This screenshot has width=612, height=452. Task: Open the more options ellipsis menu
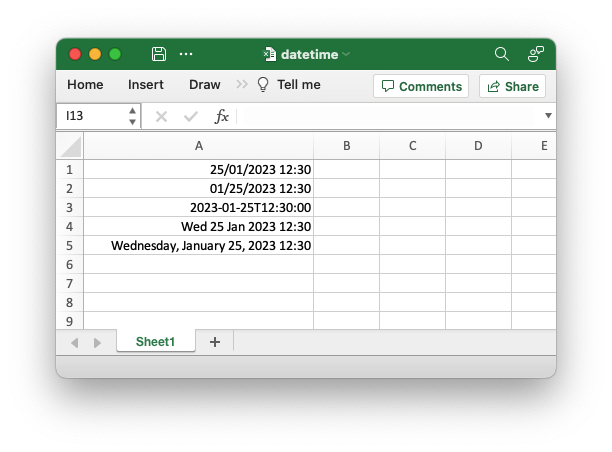(x=186, y=54)
